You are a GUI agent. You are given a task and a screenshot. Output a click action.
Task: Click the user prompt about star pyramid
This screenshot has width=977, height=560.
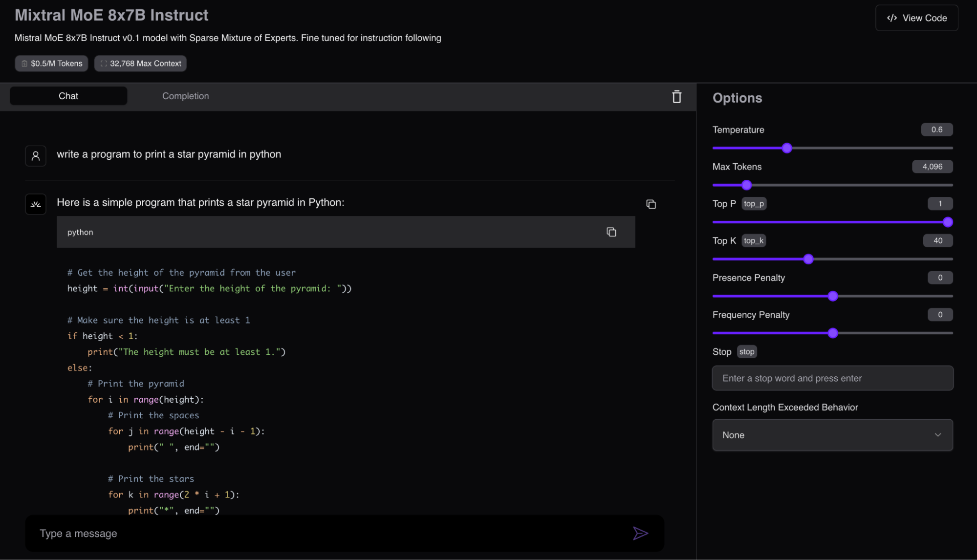tap(169, 154)
